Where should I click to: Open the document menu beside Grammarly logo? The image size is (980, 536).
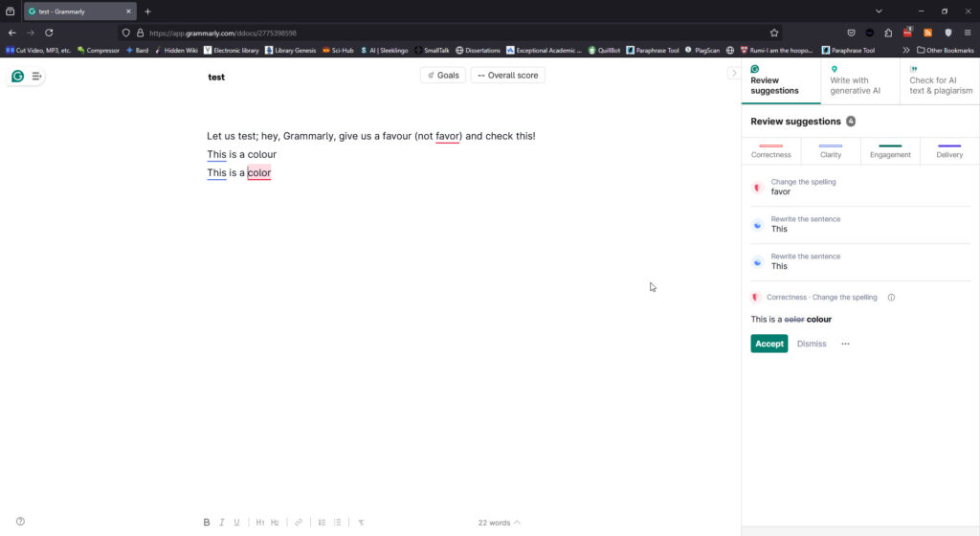tap(37, 77)
